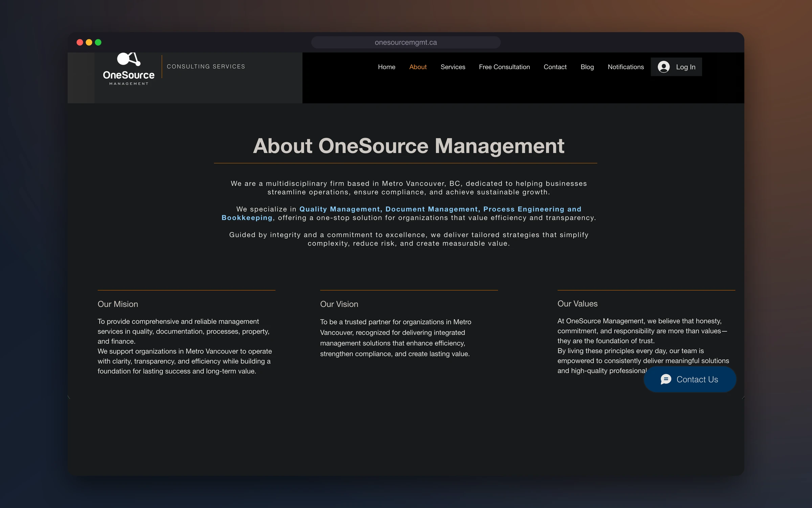Minimize the window with yellow button
This screenshot has height=508, width=812.
pyautogui.click(x=89, y=42)
